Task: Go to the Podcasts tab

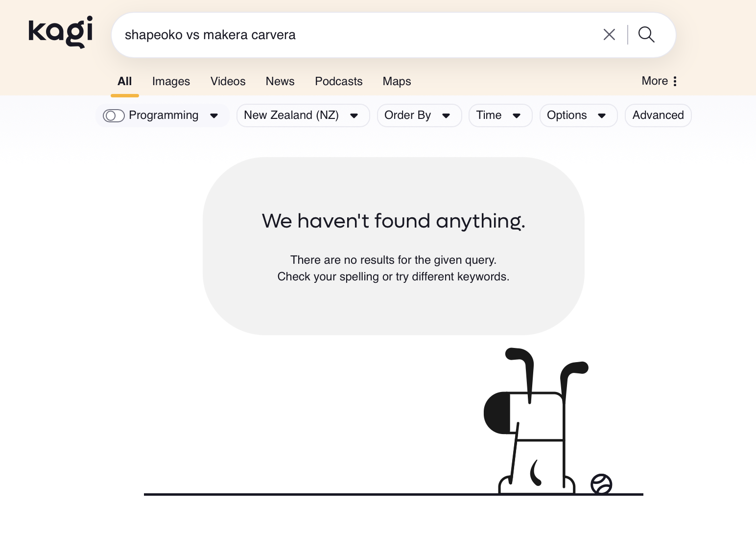Action: (x=338, y=81)
